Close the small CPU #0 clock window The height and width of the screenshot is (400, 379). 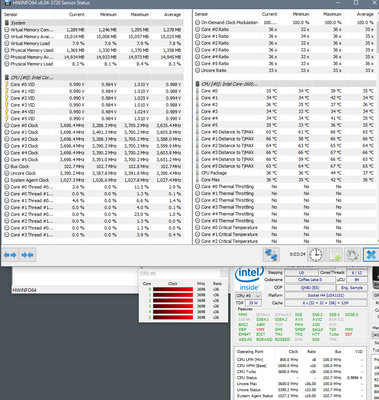pyautogui.click(x=224, y=274)
